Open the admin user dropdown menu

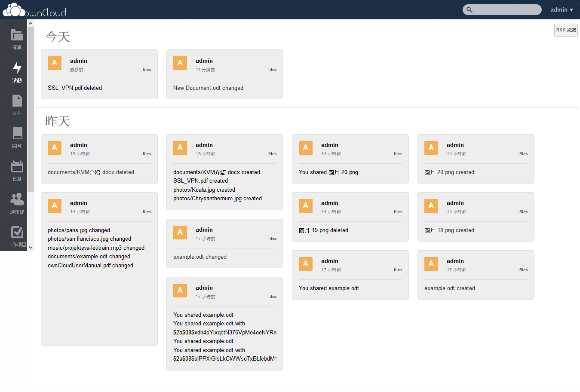[x=562, y=9]
